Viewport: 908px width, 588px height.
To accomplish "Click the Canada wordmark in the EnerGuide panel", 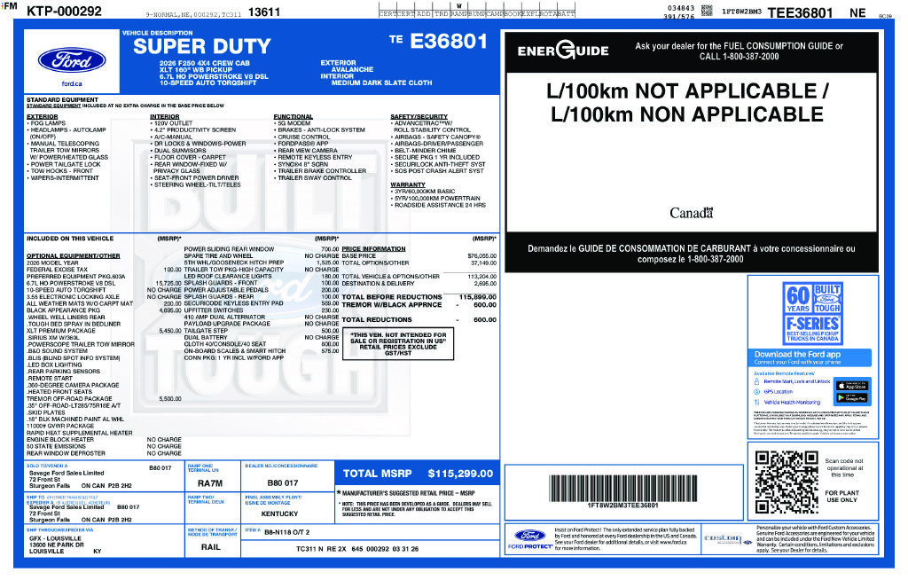I will pos(692,213).
